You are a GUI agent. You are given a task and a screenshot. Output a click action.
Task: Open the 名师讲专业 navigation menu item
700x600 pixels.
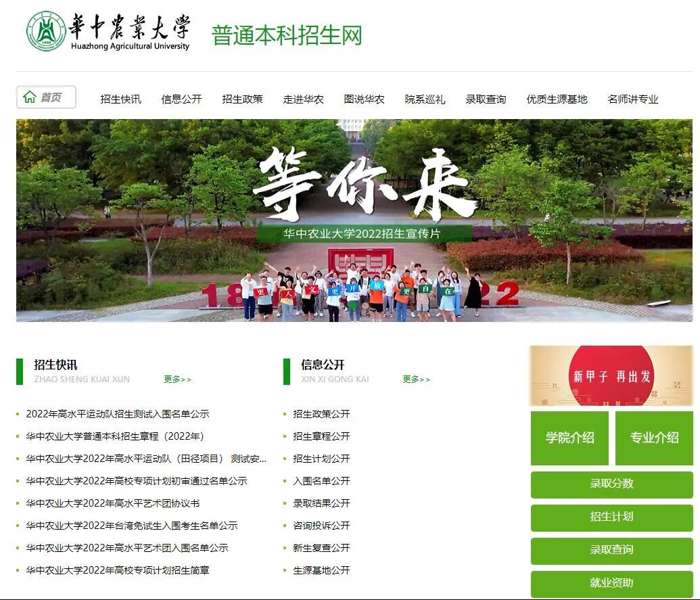tap(633, 99)
